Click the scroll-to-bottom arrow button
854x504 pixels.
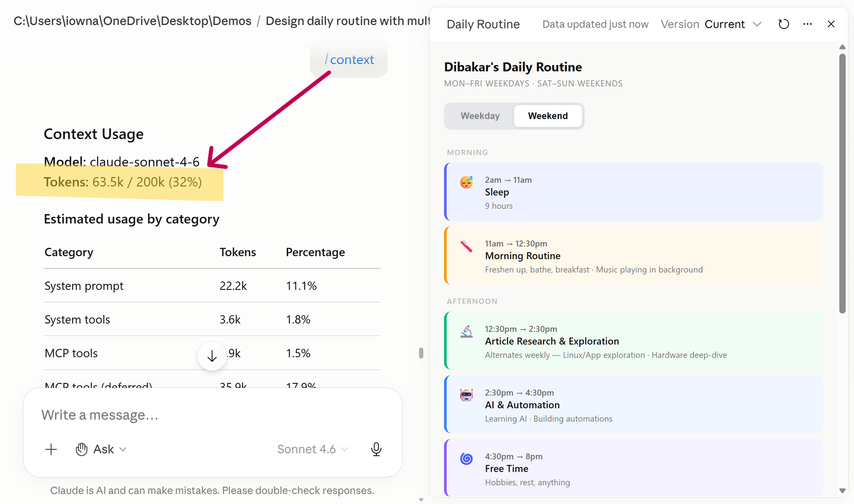[x=212, y=356]
